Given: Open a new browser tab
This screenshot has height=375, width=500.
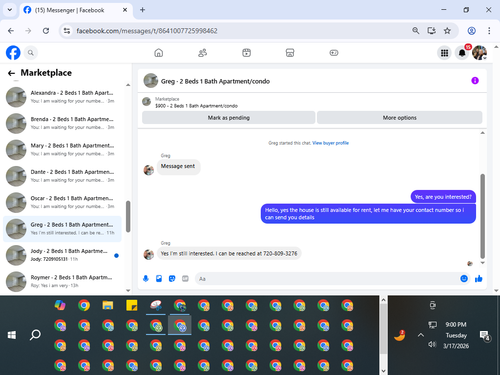Looking at the screenshot, I should click(x=142, y=10).
